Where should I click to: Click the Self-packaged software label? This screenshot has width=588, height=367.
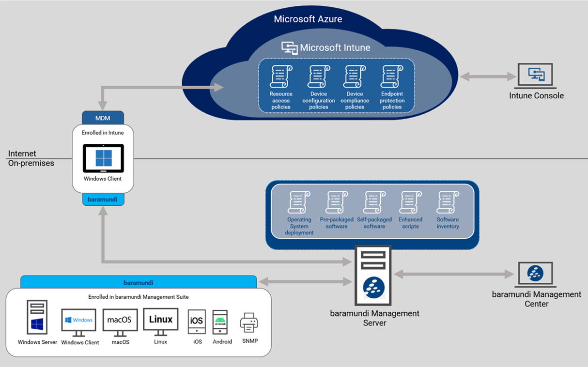(374, 223)
